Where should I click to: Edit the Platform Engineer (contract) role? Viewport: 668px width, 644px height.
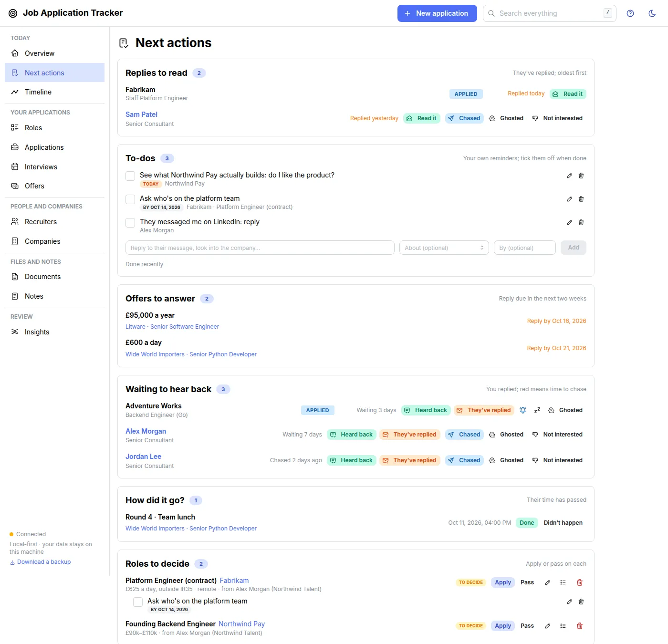coord(548,582)
